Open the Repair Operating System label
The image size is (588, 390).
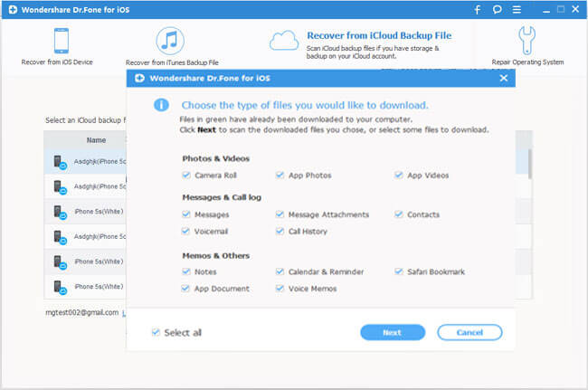point(527,62)
